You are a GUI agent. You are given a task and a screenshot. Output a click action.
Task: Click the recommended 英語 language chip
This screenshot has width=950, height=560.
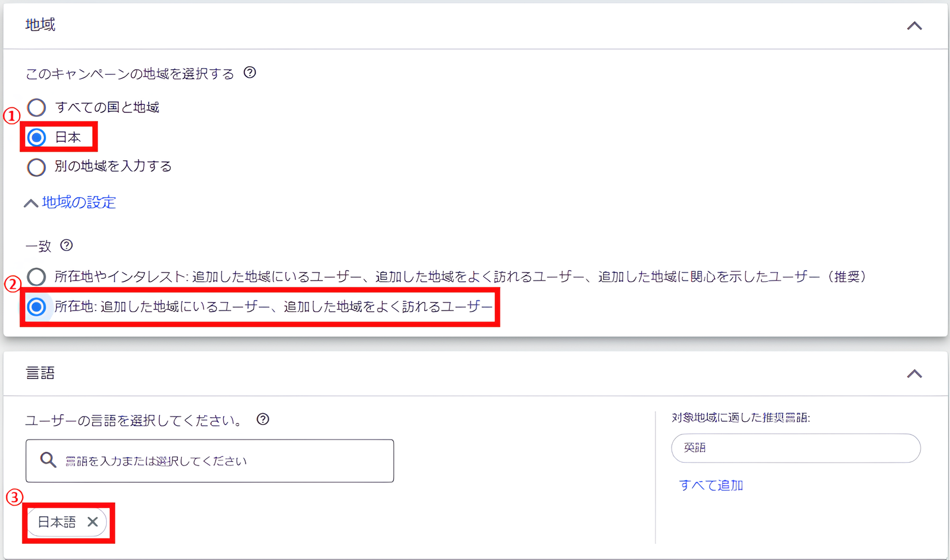(x=796, y=448)
